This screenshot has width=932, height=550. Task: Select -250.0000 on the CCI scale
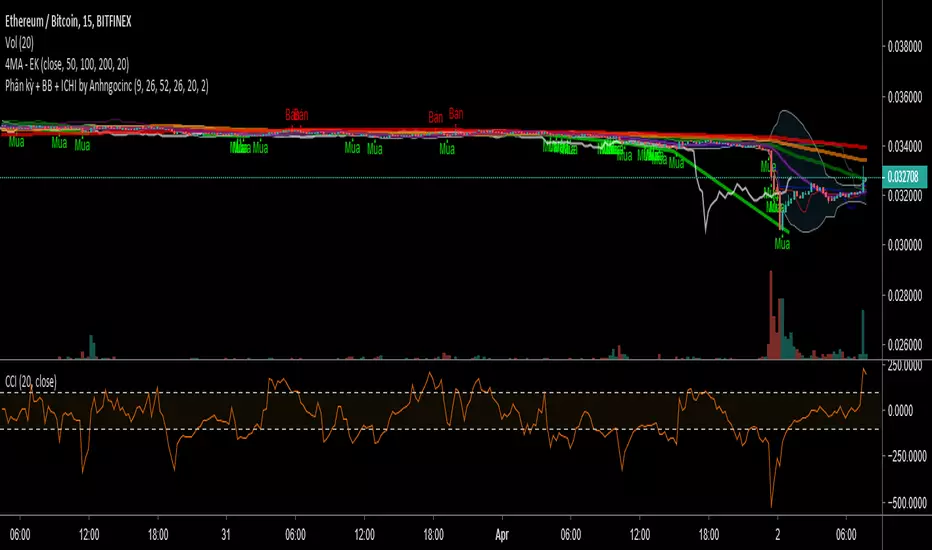(906, 457)
